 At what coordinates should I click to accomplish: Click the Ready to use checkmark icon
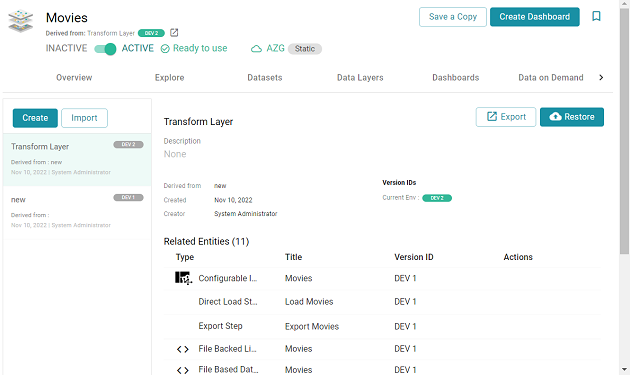(x=165, y=49)
